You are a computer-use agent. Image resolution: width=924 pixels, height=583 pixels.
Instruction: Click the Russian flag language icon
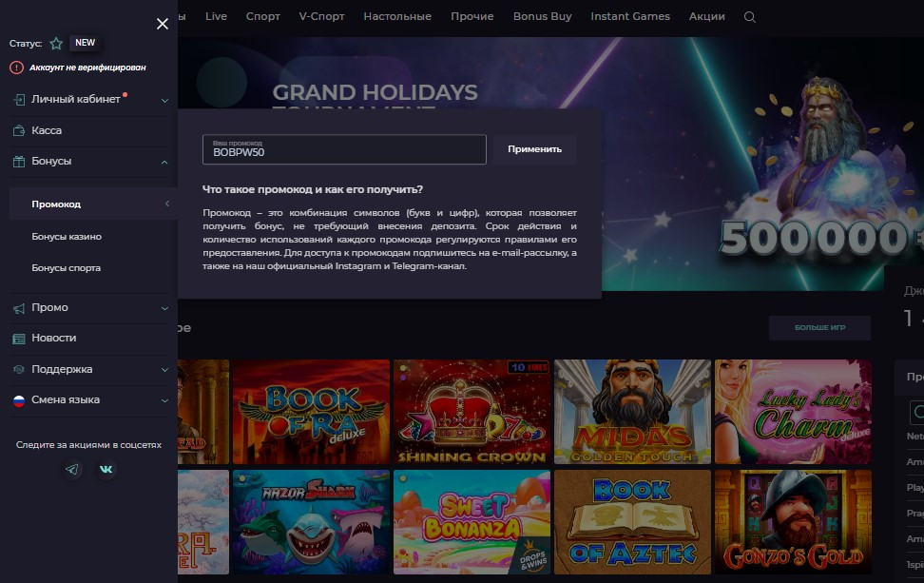pyautogui.click(x=19, y=400)
